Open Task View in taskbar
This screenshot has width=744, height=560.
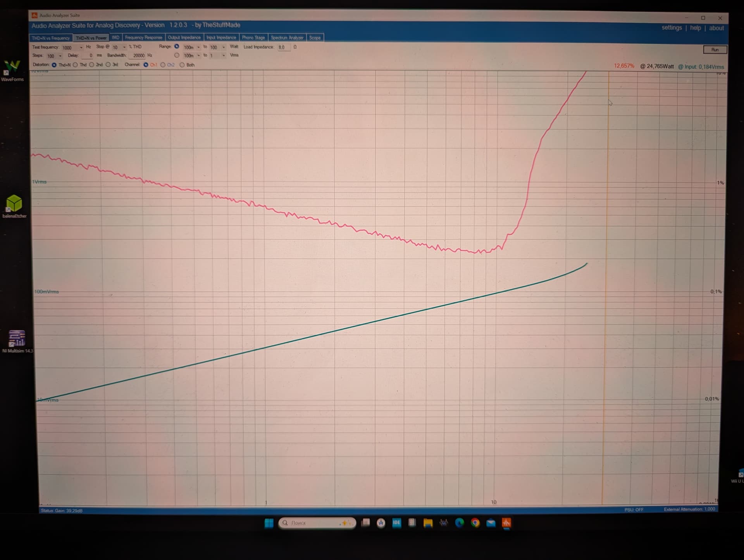pos(365,523)
